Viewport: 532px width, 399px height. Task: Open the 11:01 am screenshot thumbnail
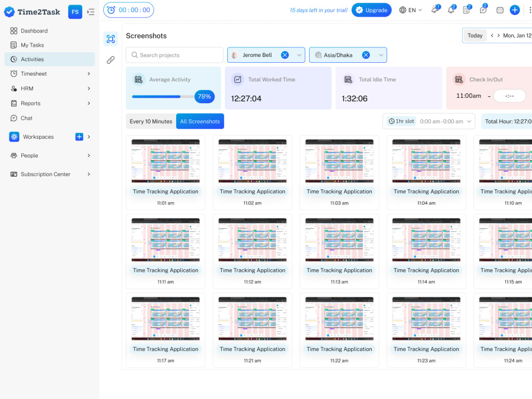[x=165, y=161]
